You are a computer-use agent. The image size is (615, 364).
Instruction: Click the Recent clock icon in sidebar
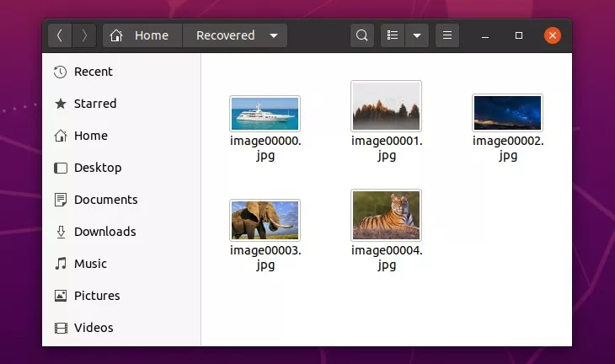point(60,72)
